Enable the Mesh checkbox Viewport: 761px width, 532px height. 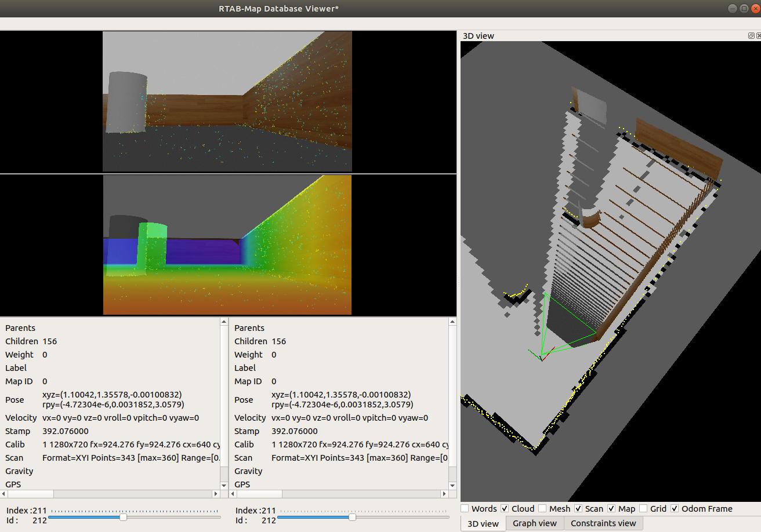542,508
